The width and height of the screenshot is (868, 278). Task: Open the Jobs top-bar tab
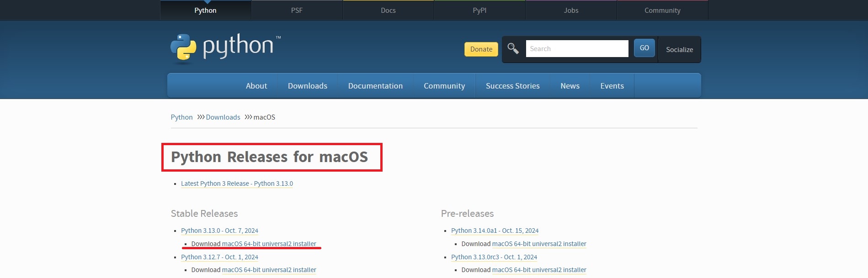coord(571,10)
